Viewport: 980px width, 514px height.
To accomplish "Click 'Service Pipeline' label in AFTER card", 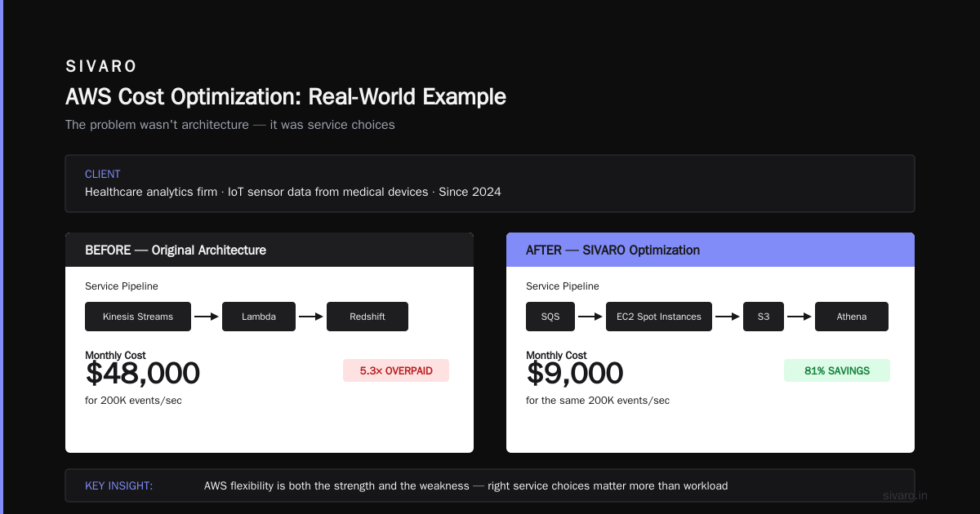I will coord(563,286).
